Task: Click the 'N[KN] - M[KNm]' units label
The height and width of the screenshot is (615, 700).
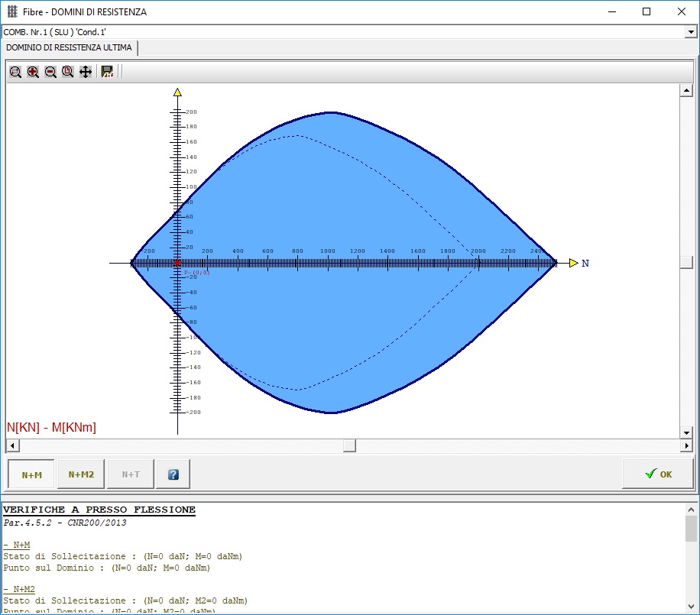Action: pos(51,427)
